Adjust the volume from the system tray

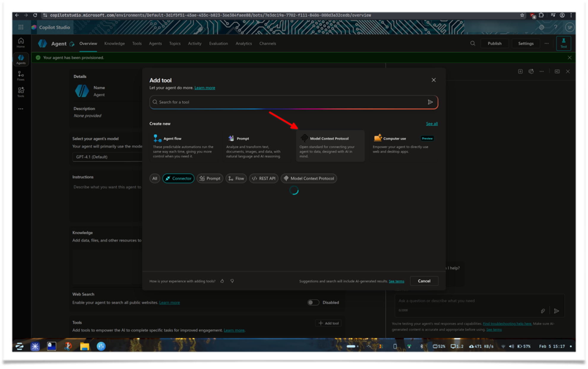click(x=511, y=346)
